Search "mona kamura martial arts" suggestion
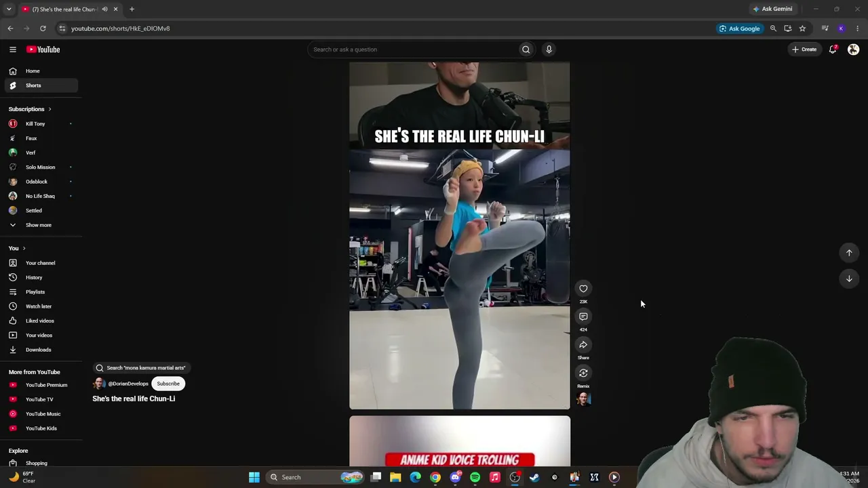This screenshot has width=868, height=488. [x=141, y=368]
